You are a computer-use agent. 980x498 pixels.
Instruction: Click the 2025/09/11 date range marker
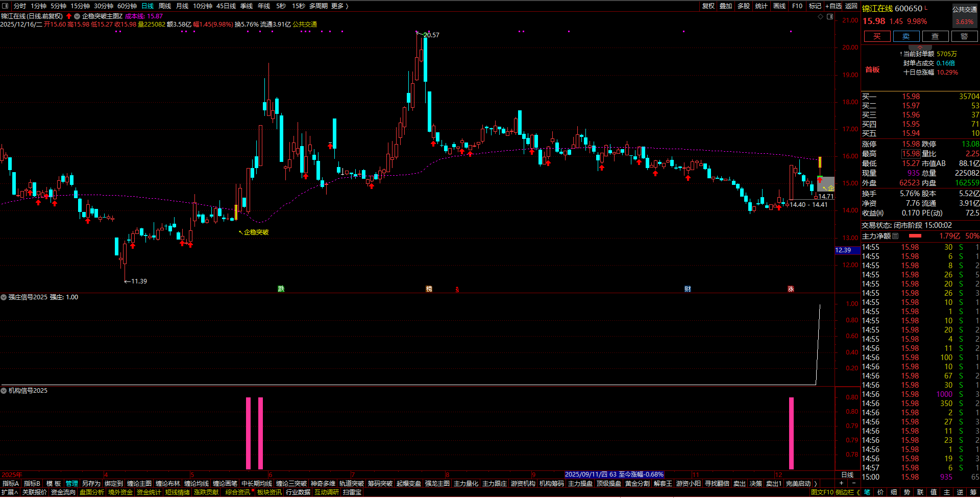[x=614, y=475]
